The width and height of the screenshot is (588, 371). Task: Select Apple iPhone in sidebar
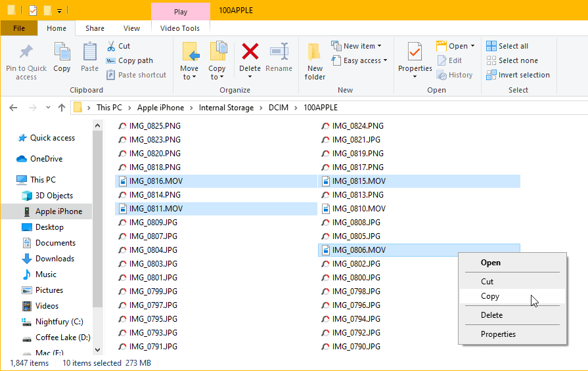[x=58, y=211]
